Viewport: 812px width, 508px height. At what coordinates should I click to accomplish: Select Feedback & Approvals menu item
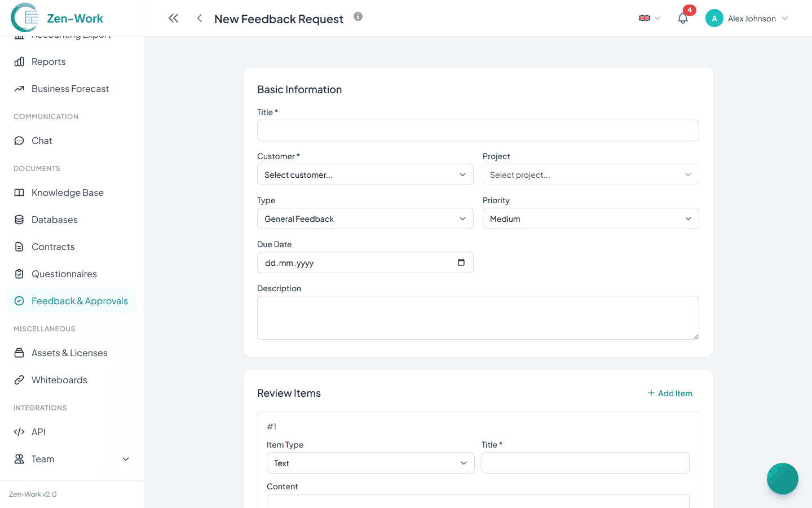pyautogui.click(x=72, y=301)
